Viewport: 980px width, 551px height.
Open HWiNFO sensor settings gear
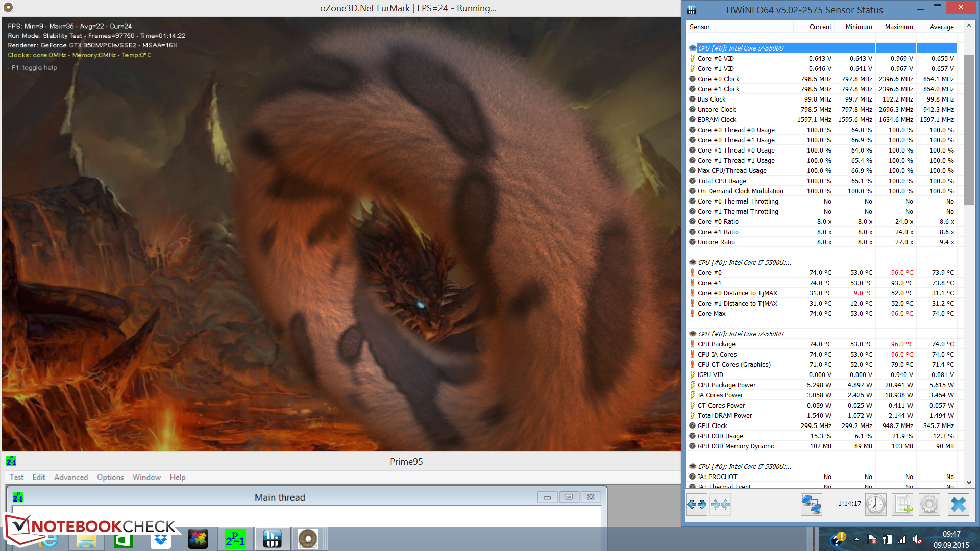929,505
